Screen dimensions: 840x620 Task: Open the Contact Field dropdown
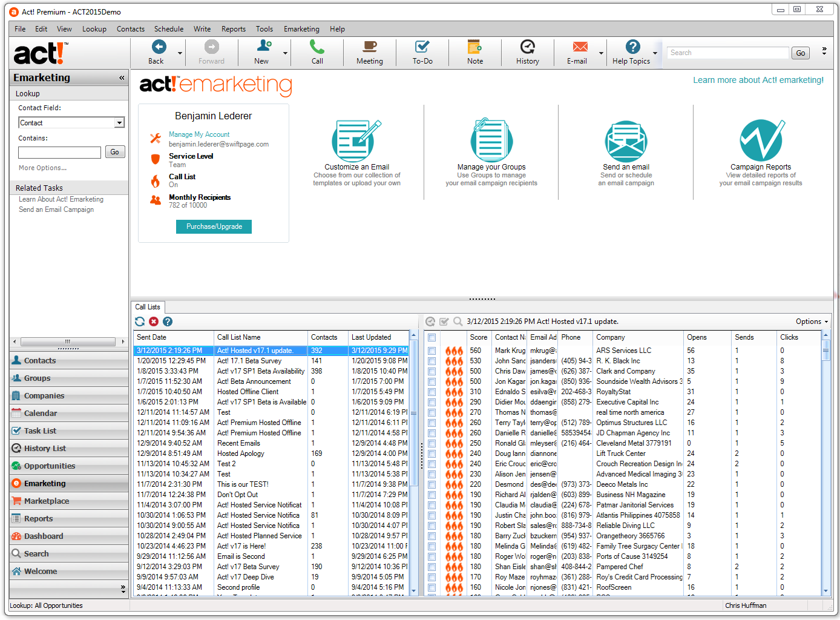119,123
